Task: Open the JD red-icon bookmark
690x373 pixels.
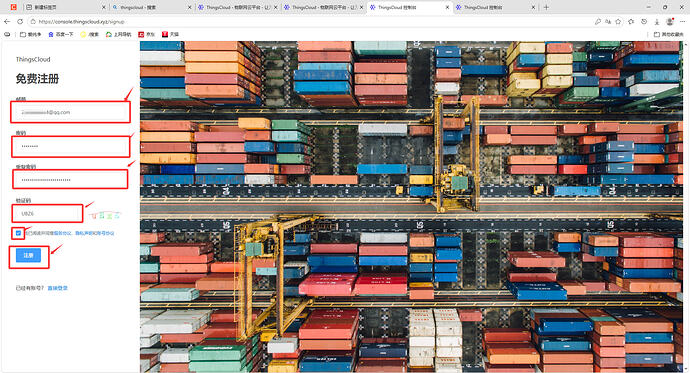Action: pos(147,34)
